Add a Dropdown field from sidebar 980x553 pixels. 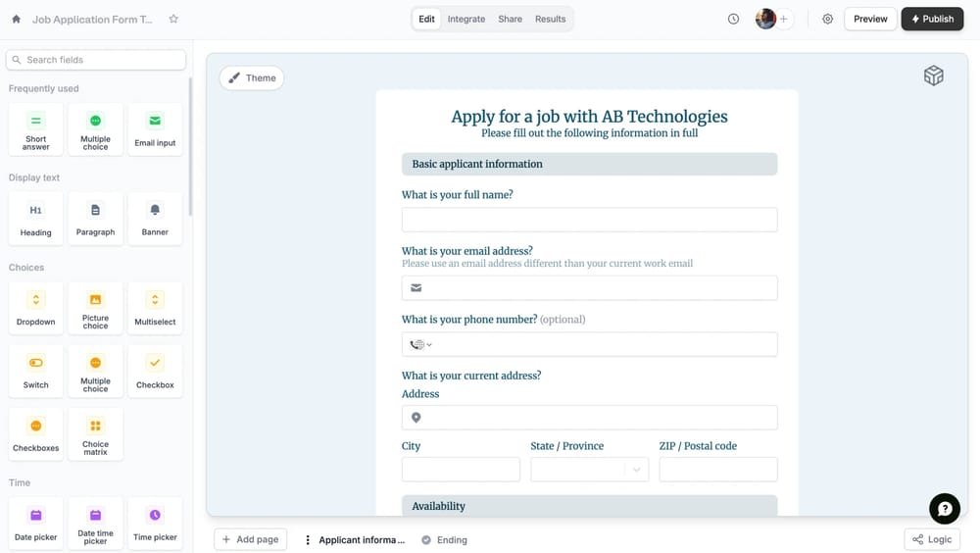click(x=36, y=308)
